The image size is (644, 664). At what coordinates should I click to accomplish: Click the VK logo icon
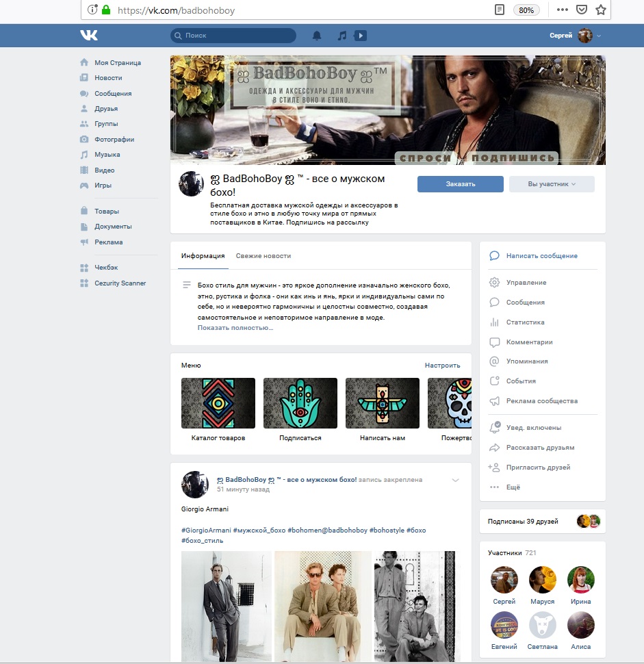pyautogui.click(x=89, y=35)
